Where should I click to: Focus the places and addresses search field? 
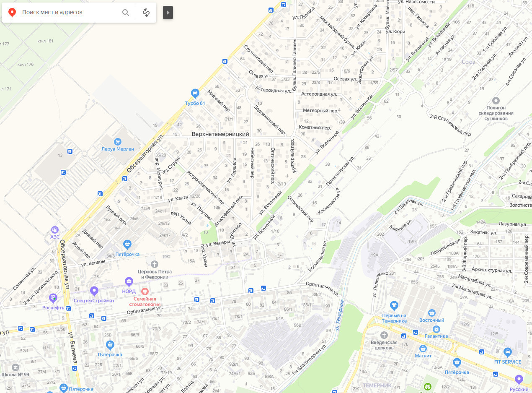(x=69, y=13)
